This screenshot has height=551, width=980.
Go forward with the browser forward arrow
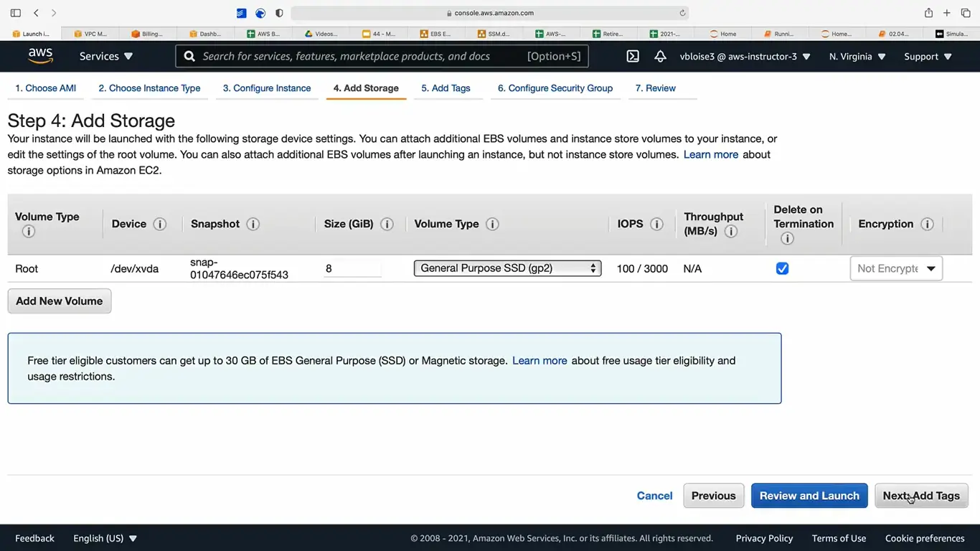pos(54,13)
